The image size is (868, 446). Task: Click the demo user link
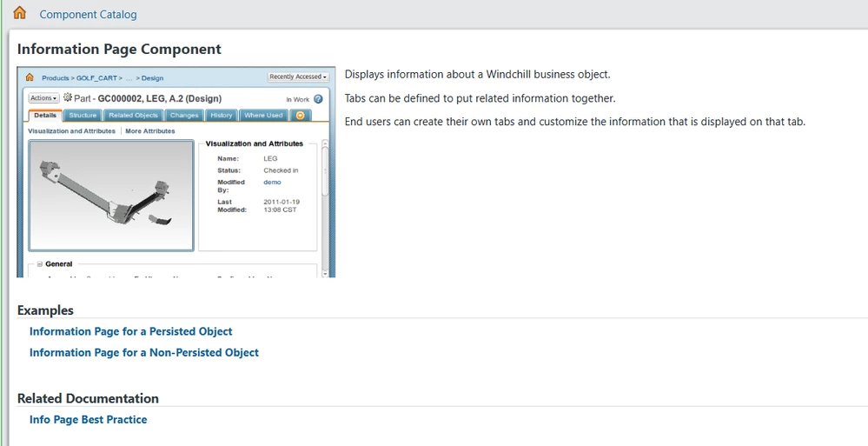coord(272,183)
